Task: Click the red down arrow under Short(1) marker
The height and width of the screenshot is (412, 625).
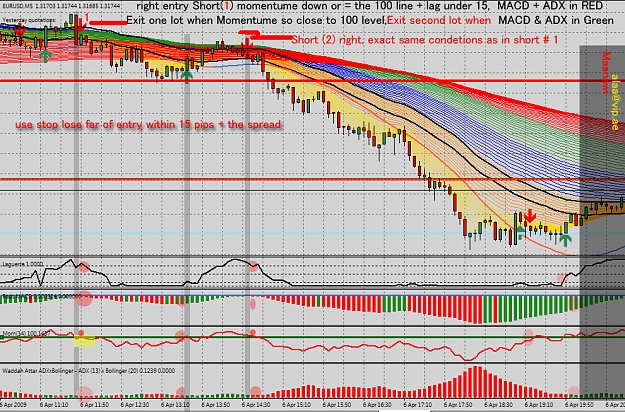Action: point(81,26)
